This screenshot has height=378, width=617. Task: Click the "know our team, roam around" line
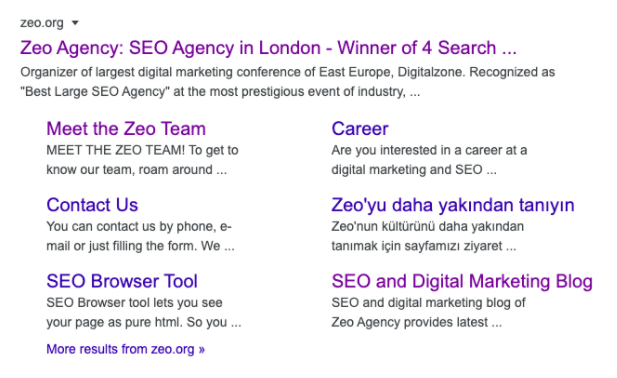(x=129, y=170)
